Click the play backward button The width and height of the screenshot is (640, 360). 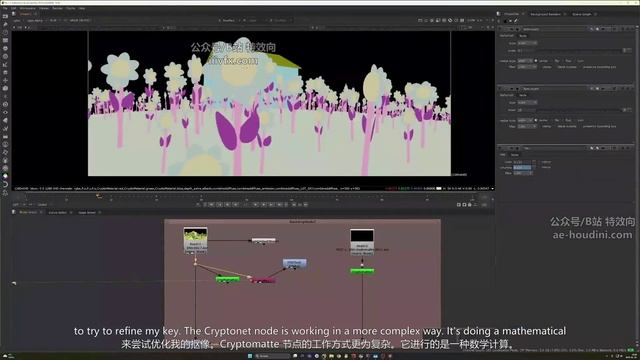tap(236, 204)
